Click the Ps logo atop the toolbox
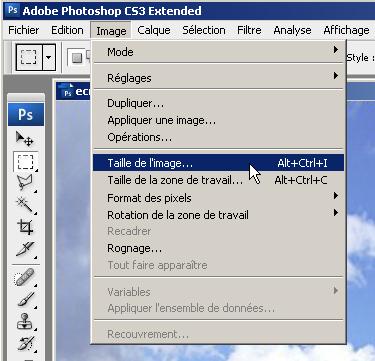Image resolution: width=375 pixels, height=361 pixels. 26,115
